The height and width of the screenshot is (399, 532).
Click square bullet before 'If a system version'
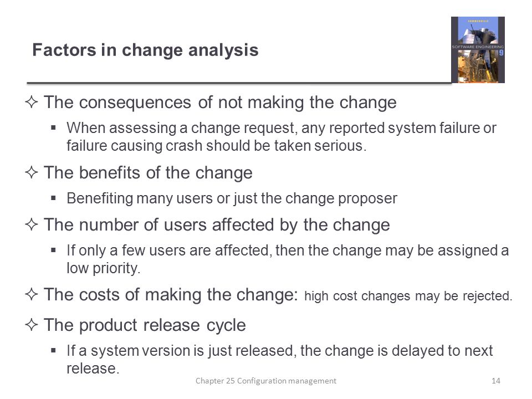coord(53,350)
